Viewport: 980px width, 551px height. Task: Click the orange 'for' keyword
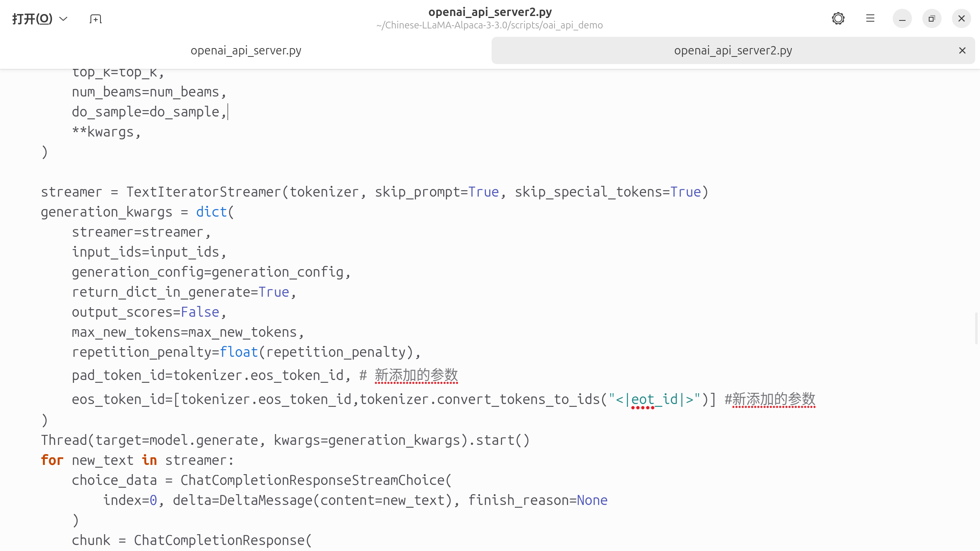click(x=52, y=461)
